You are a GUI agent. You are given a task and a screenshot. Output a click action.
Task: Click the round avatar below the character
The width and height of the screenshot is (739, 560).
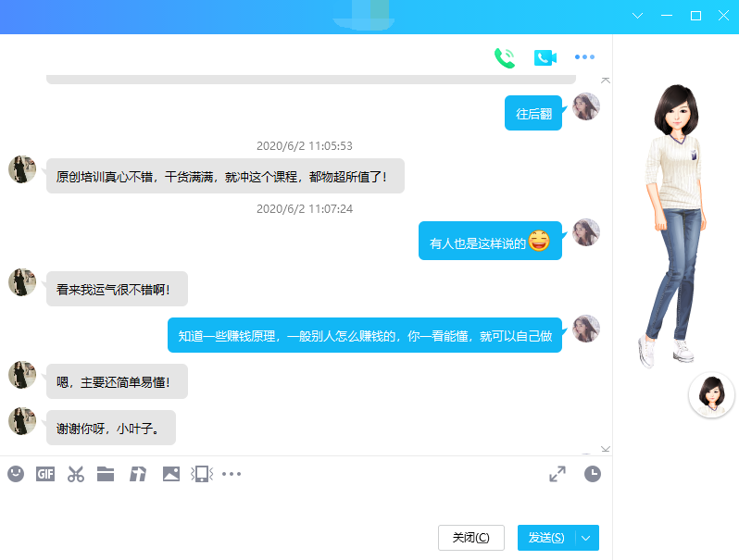(711, 394)
